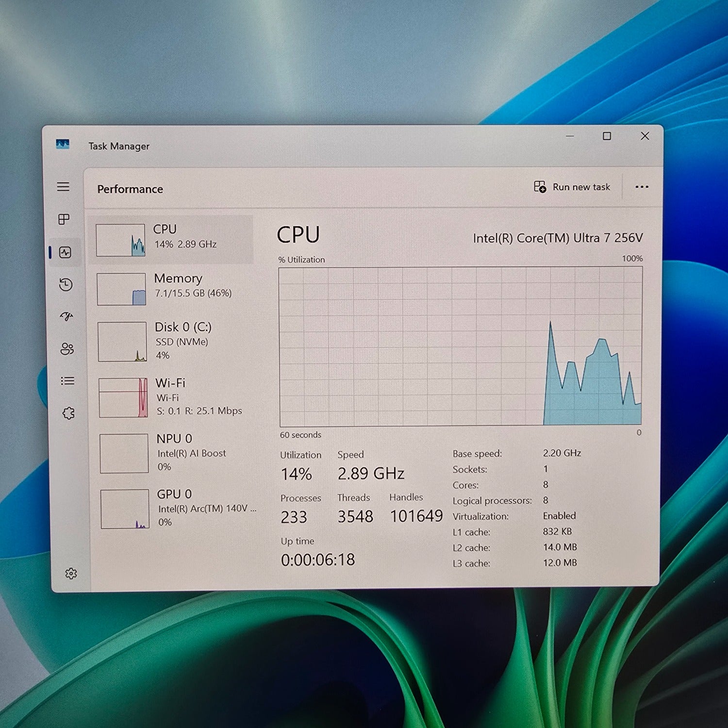Click the Task Manager title bar icon

coord(63,144)
